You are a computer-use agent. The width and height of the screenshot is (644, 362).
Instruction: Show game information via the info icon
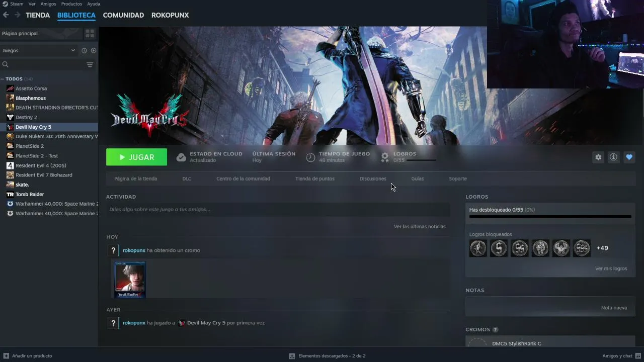[613, 157]
